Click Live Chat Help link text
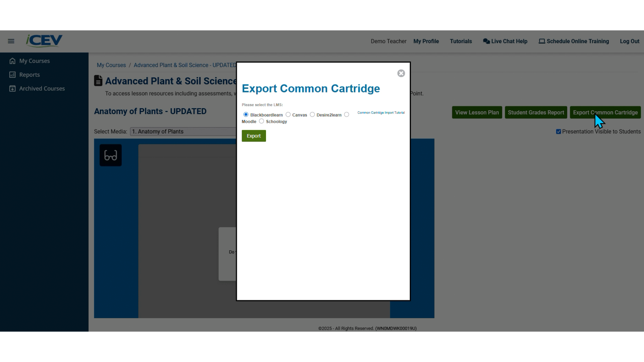Viewport: 644px width, 362px height. point(509,41)
